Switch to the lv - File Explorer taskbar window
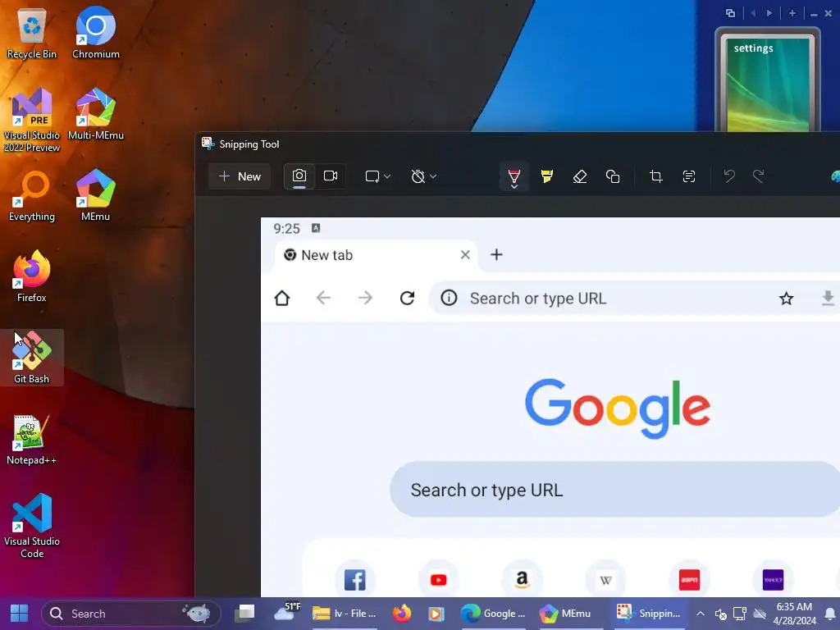 (x=345, y=614)
